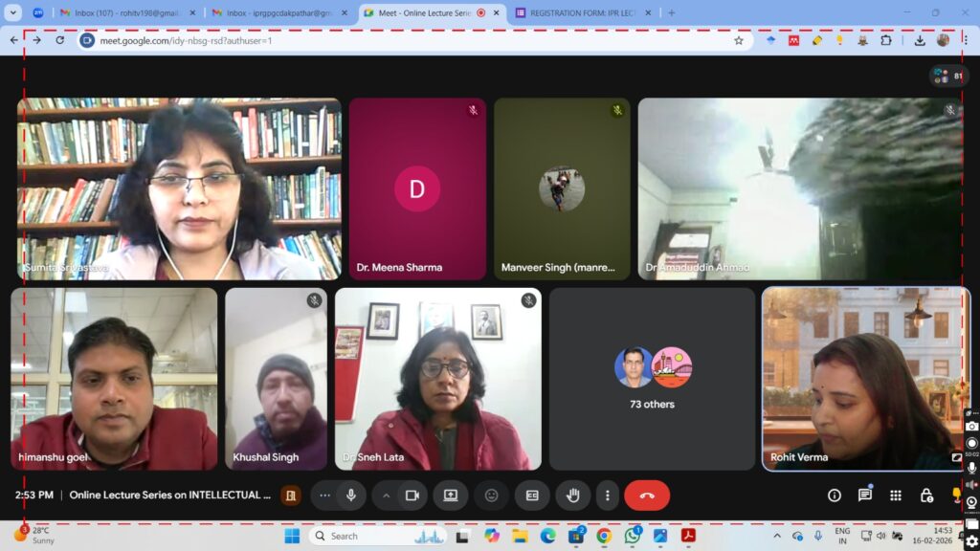Click the 73 others participants tile
This screenshot has height=551, width=980.
click(652, 378)
